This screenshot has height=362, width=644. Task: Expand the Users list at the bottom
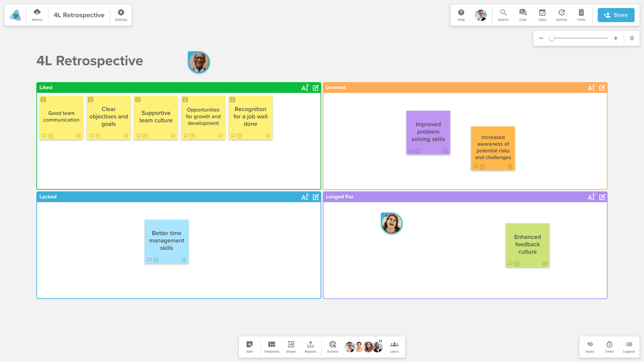coord(394,346)
